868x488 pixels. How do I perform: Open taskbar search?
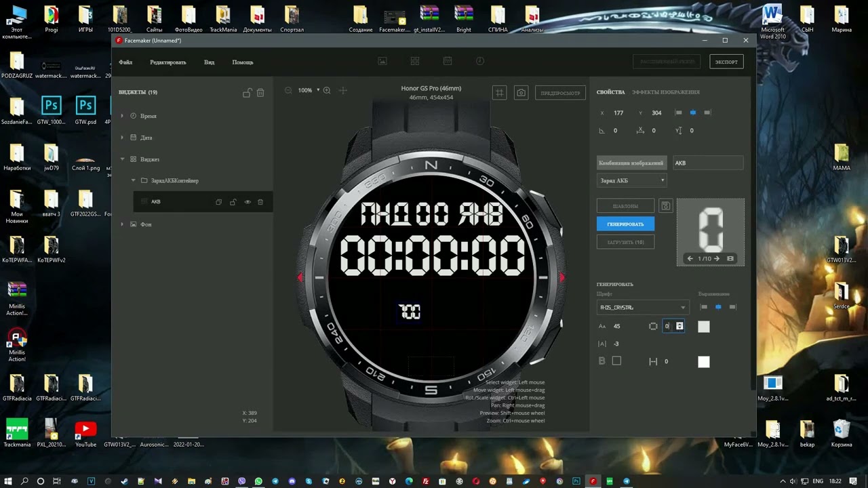tap(24, 481)
